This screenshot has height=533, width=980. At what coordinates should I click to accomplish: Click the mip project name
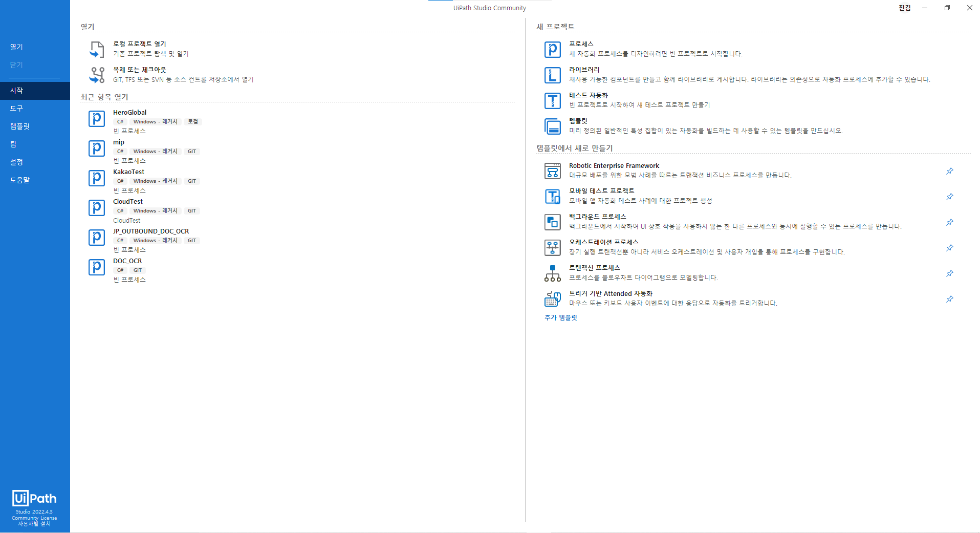click(119, 142)
